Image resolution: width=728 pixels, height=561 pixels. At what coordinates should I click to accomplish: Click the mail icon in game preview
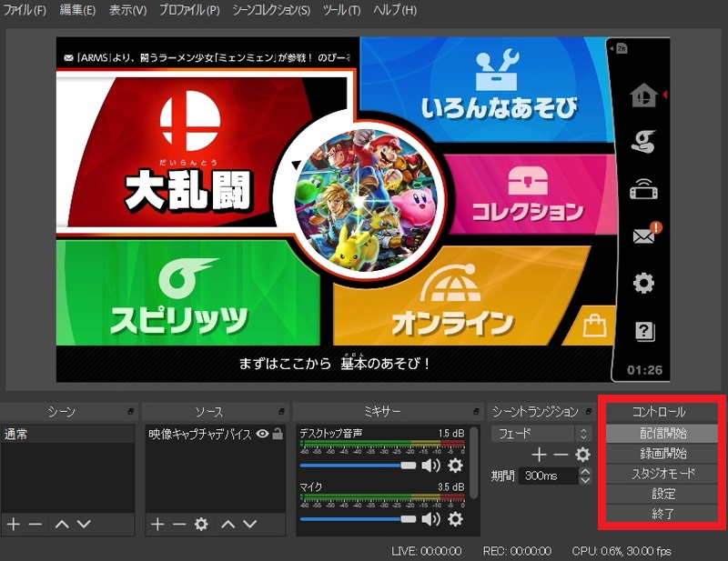[643, 236]
